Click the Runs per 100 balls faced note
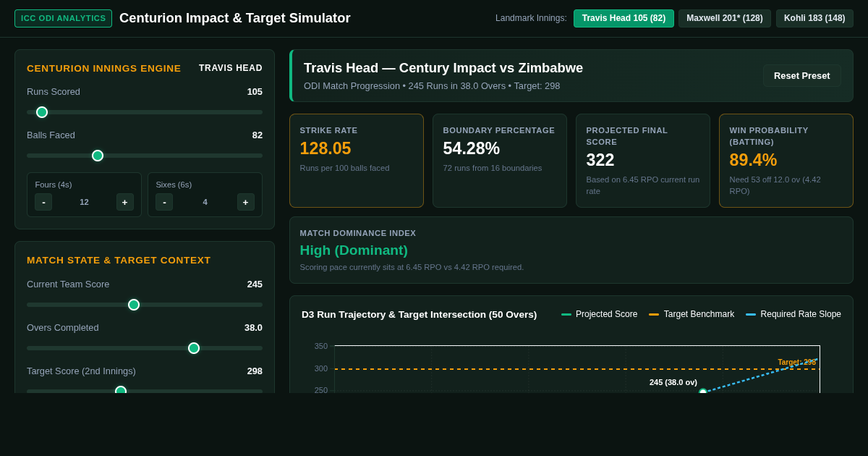The width and height of the screenshot is (868, 456). click(344, 168)
